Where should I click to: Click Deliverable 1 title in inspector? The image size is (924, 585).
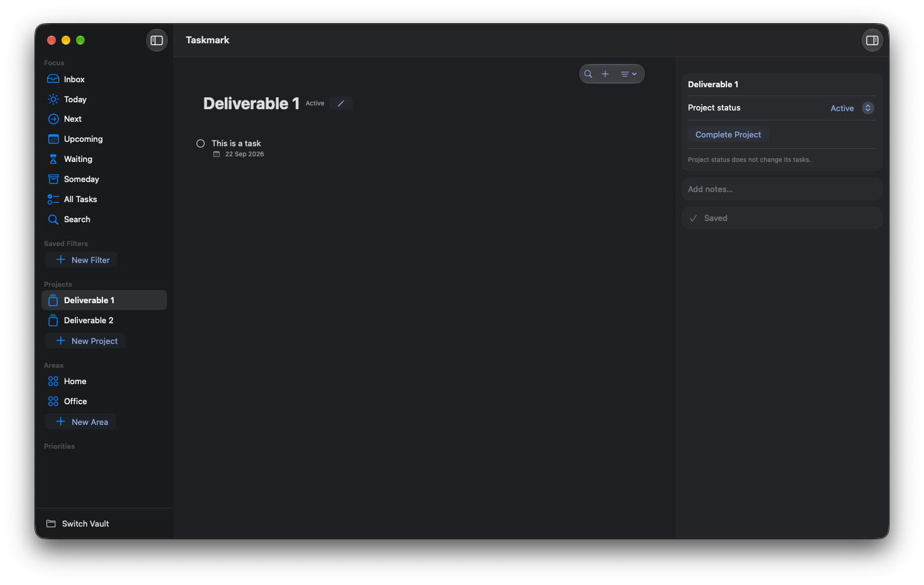713,84
